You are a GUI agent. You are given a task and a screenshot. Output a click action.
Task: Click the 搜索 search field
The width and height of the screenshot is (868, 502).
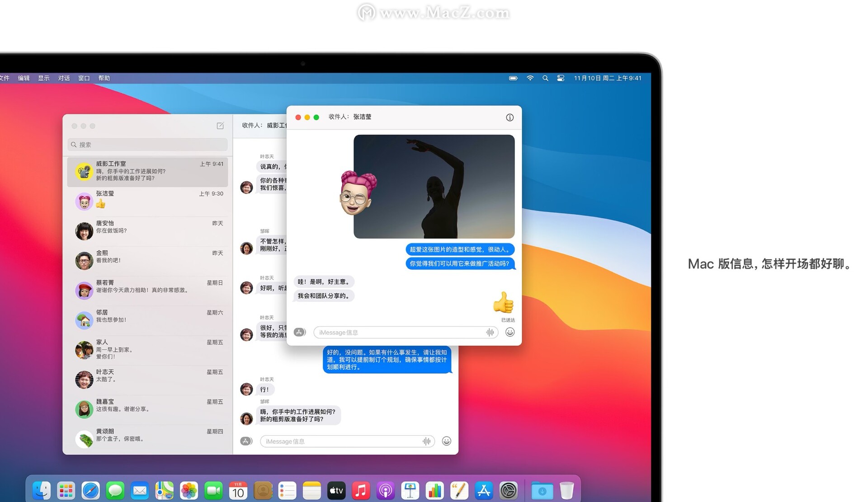[147, 145]
